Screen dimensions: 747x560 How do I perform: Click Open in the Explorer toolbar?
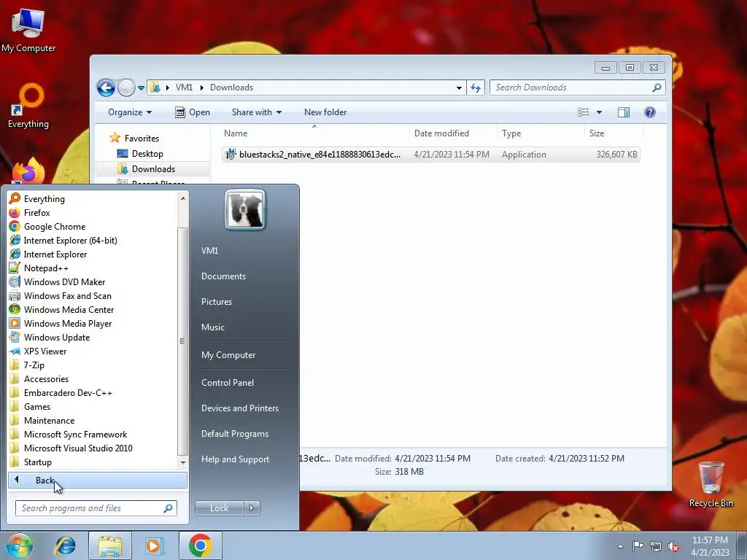193,112
